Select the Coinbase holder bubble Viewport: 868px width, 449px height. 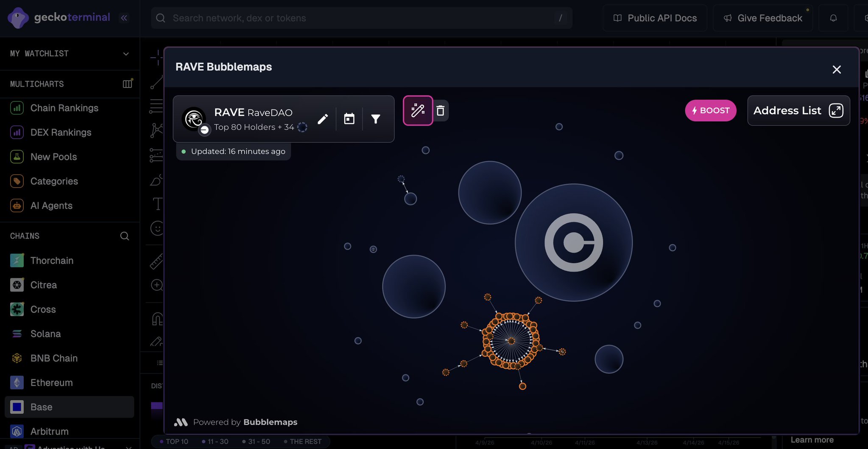coord(574,243)
